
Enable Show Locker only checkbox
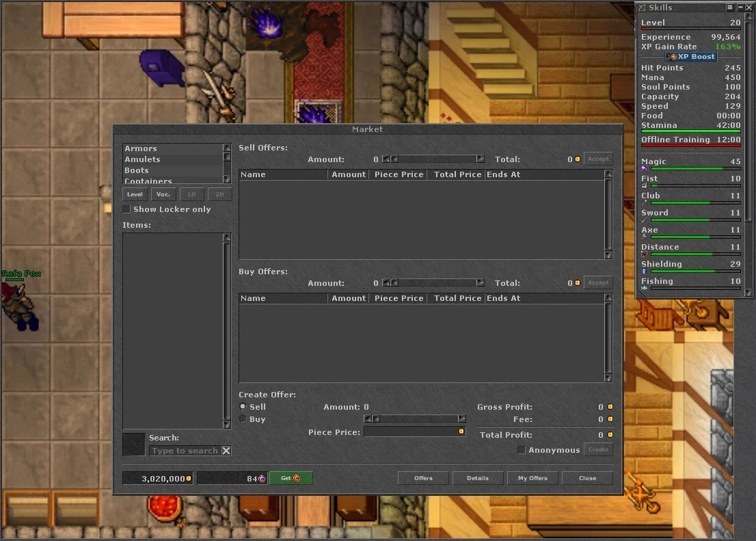tap(126, 209)
